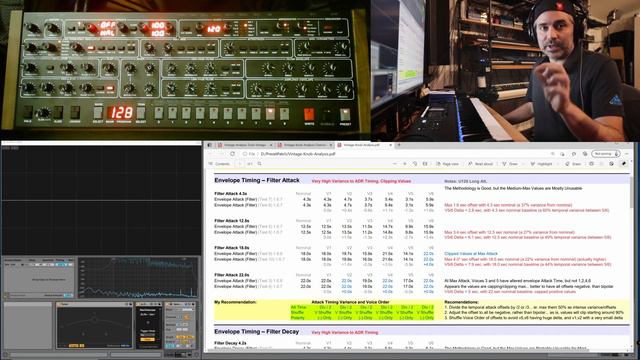The width and height of the screenshot is (640, 360).
Task: Click the Not syncing profile button
Action: click(x=606, y=154)
